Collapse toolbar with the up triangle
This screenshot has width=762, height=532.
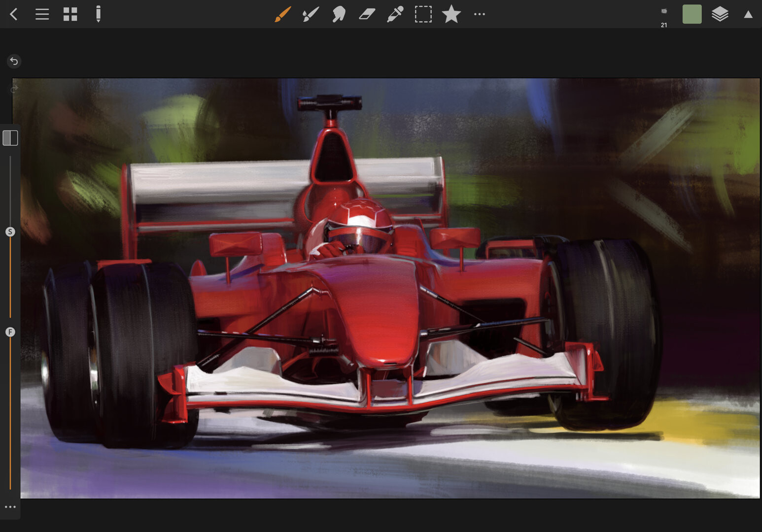click(x=748, y=14)
